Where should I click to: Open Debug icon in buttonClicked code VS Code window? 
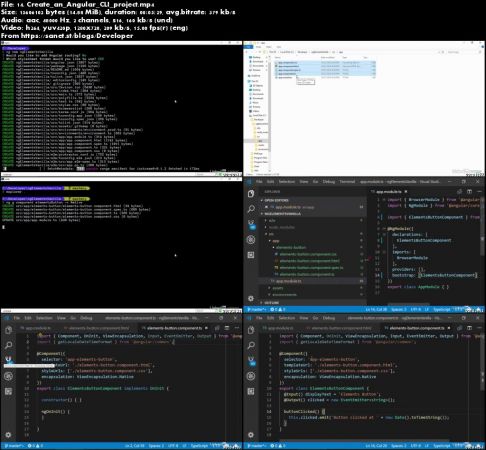(x=251, y=376)
